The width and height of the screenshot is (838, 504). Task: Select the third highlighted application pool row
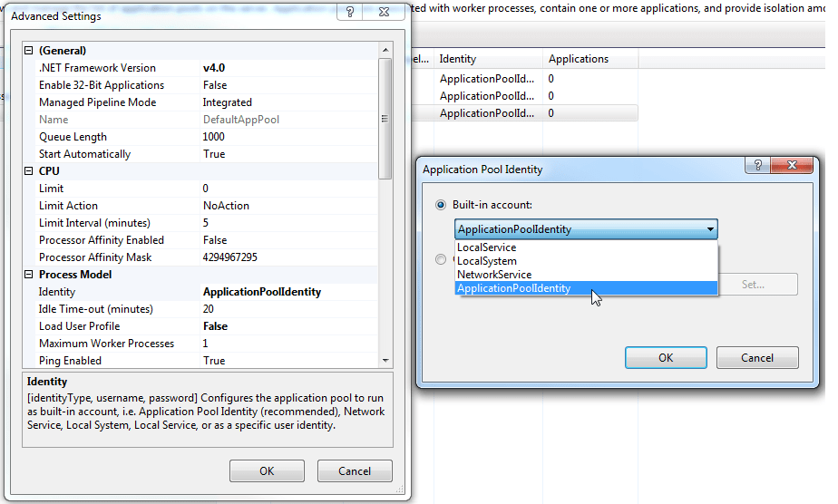tap(525, 113)
